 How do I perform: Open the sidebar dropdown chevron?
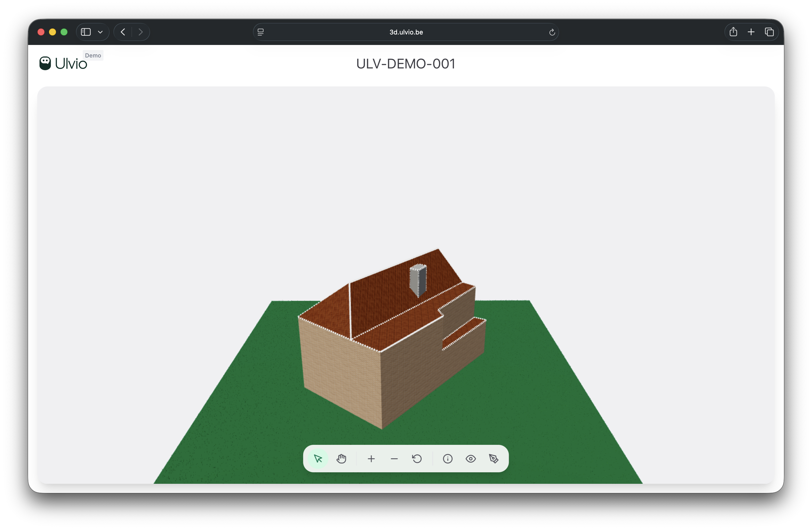point(100,32)
